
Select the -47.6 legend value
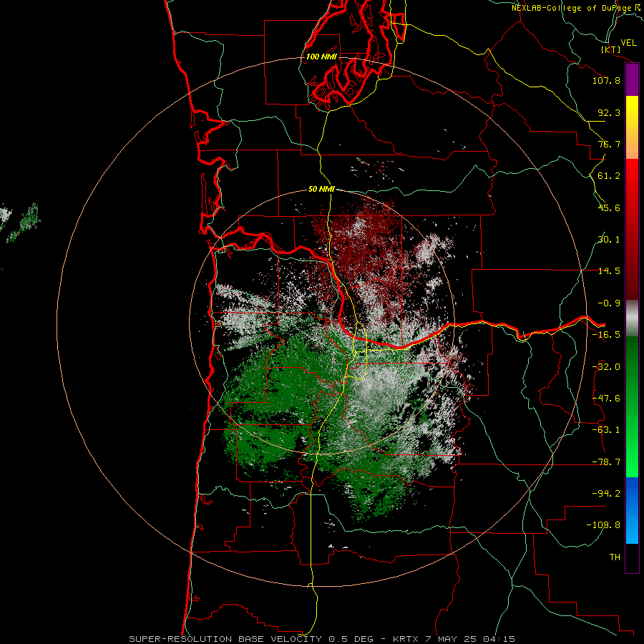[606, 399]
